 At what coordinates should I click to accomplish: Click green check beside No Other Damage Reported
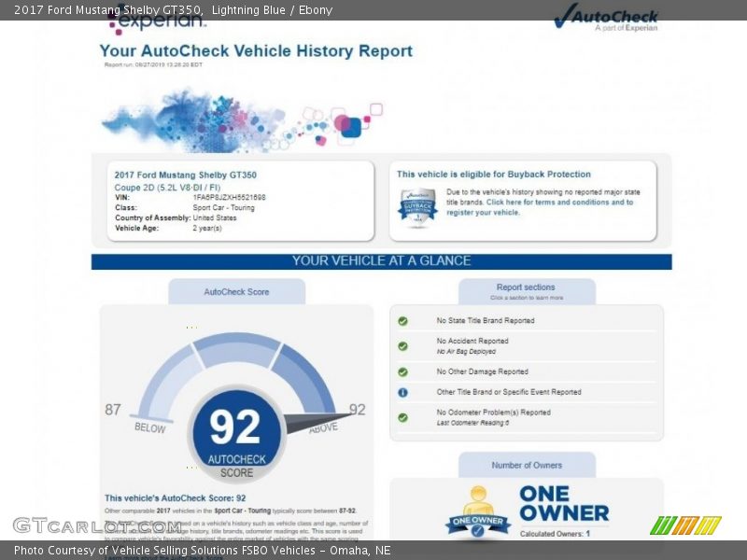pos(402,371)
